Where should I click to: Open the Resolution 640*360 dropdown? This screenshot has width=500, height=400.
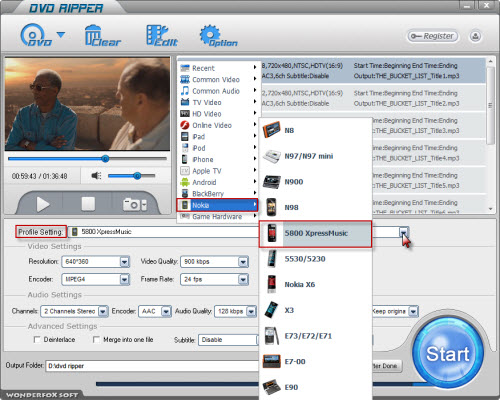[125, 262]
